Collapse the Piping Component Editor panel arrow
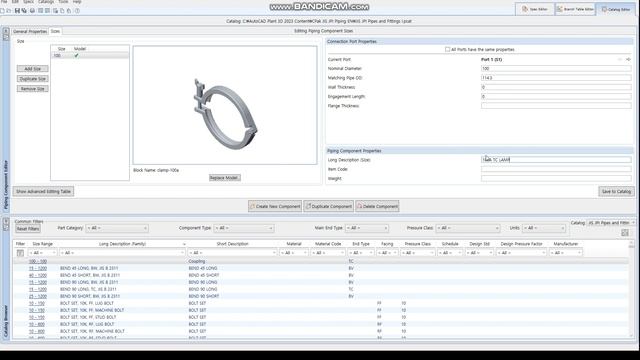 (x=6, y=31)
